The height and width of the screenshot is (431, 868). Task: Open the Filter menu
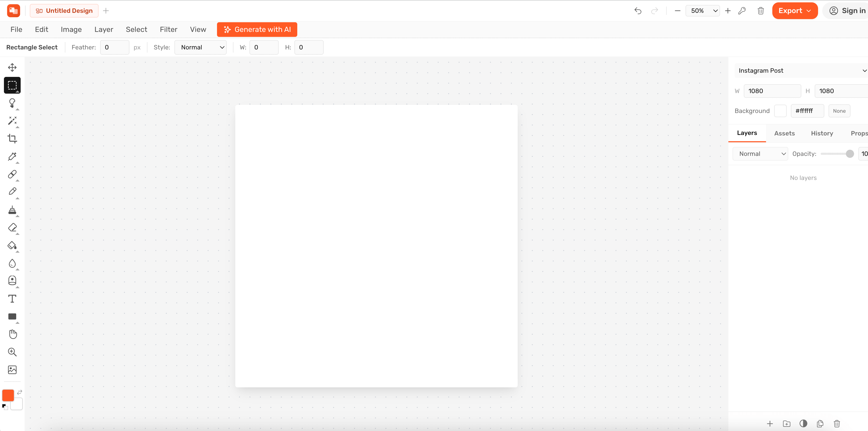tap(168, 29)
